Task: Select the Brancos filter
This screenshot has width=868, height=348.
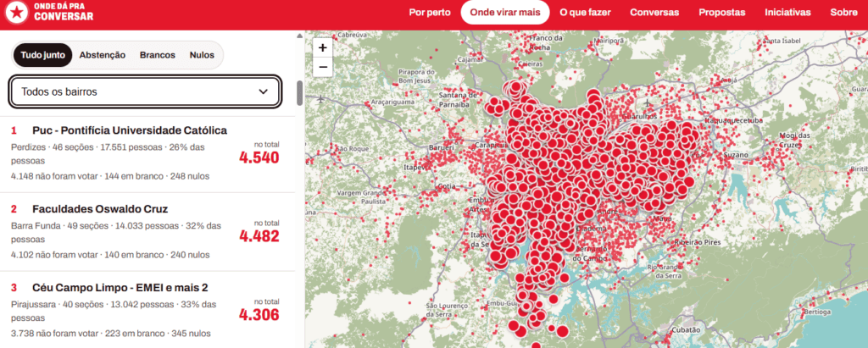Action: click(157, 55)
